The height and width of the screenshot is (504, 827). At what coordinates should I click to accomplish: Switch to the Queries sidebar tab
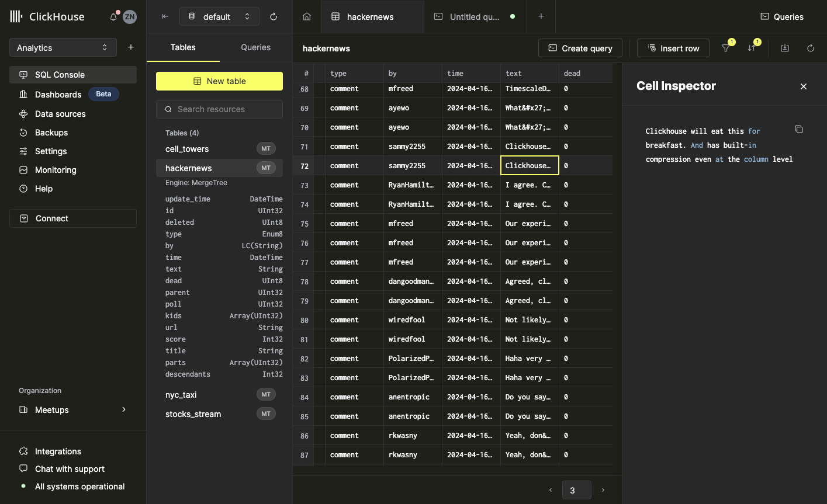coord(256,47)
